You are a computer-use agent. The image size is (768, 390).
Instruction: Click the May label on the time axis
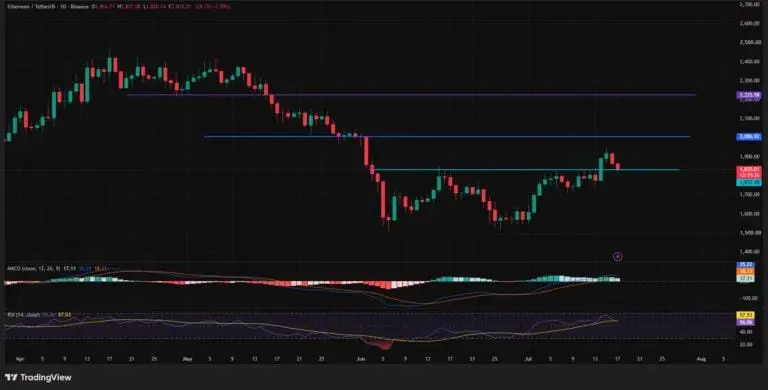click(187, 359)
